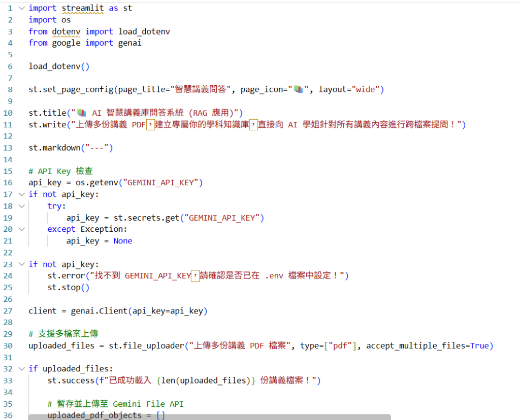Click the horizontal scrollbar at the bottom
520x420 pixels.
click(x=210, y=417)
